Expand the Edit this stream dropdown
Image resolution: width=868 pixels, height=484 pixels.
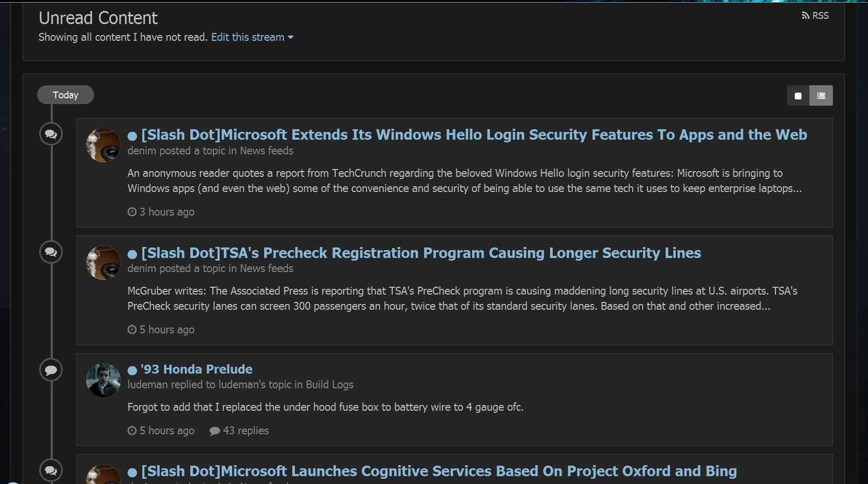click(252, 37)
